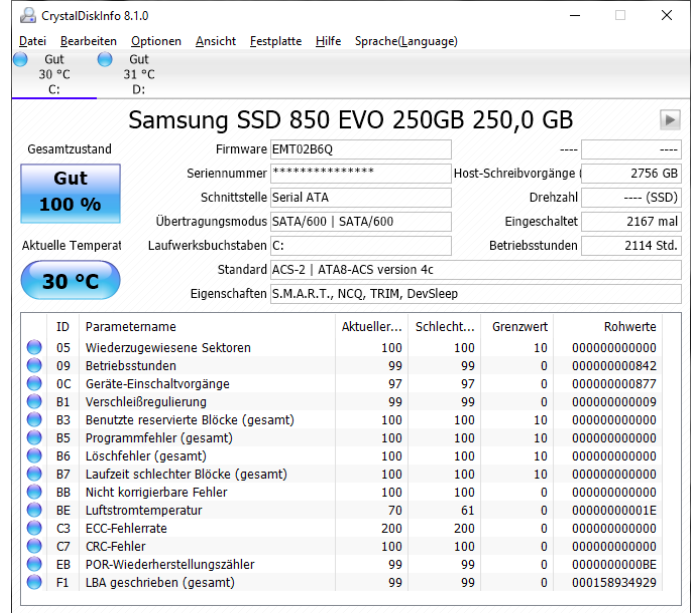Image resolution: width=696 pixels, height=613 pixels.
Task: Click status orb of POR-Wiederherstellungszähler row
Action: 34,564
